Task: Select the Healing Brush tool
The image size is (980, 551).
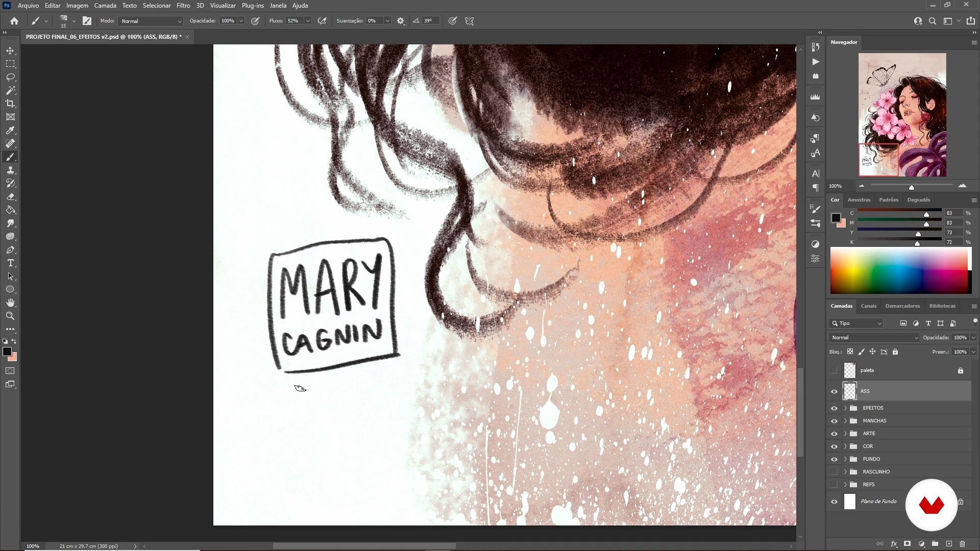Action: point(10,144)
